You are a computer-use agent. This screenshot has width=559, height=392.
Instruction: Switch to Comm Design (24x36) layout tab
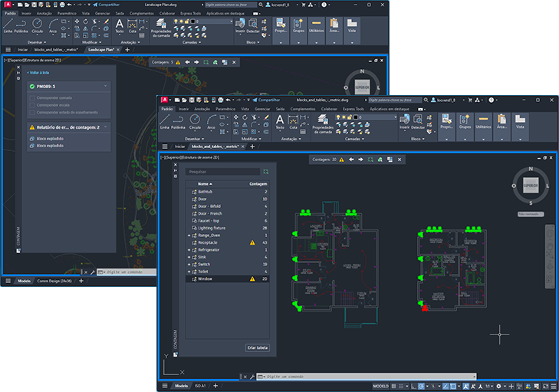point(54,281)
